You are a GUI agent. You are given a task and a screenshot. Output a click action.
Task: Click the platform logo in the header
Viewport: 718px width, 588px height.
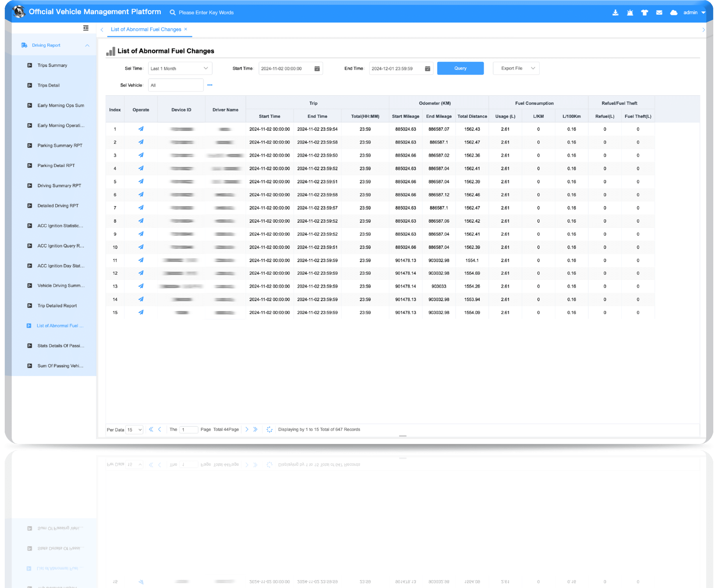(x=19, y=12)
